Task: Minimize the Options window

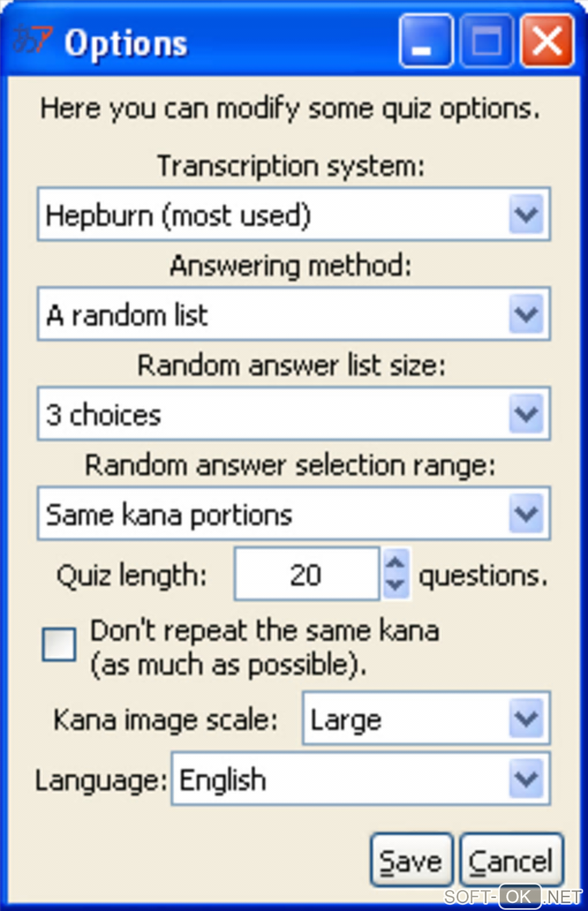Action: [x=425, y=42]
